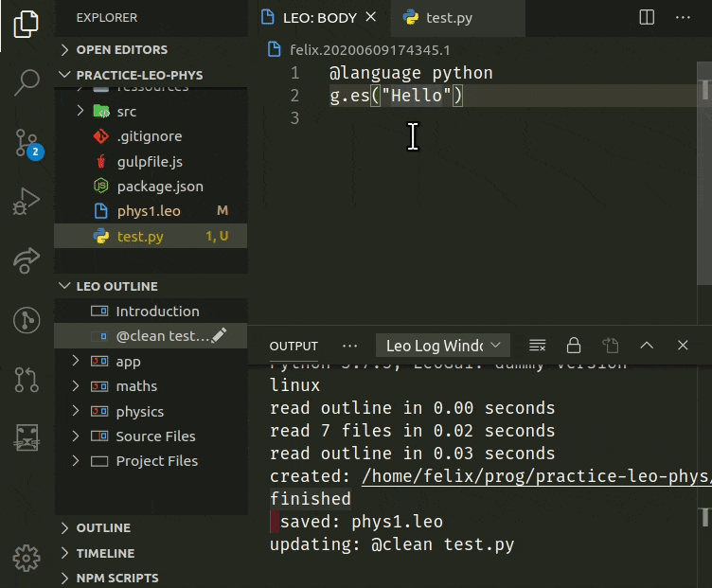Click the g.es("Hello") code line

(396, 96)
